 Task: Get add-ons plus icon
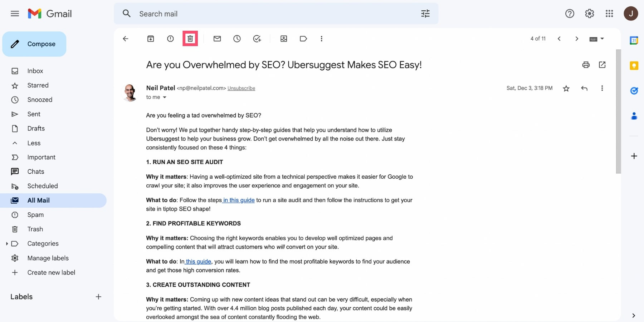(634, 156)
